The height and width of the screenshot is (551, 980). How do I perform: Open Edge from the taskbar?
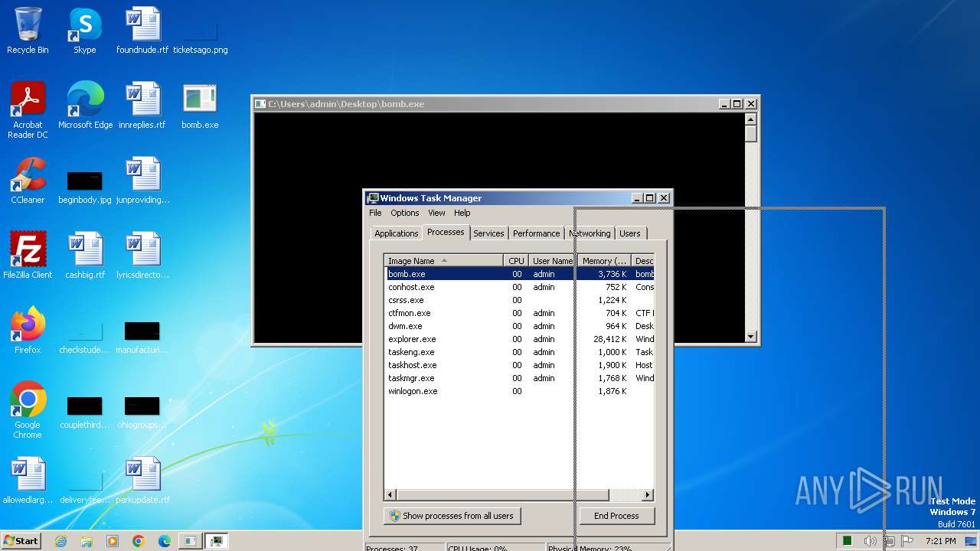tap(165, 541)
